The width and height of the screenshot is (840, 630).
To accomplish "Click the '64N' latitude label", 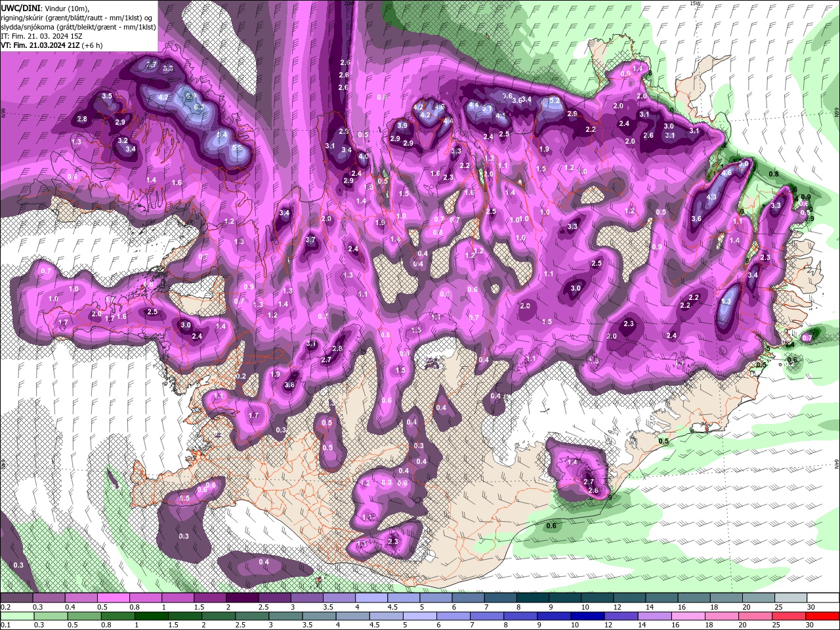I will [837, 463].
